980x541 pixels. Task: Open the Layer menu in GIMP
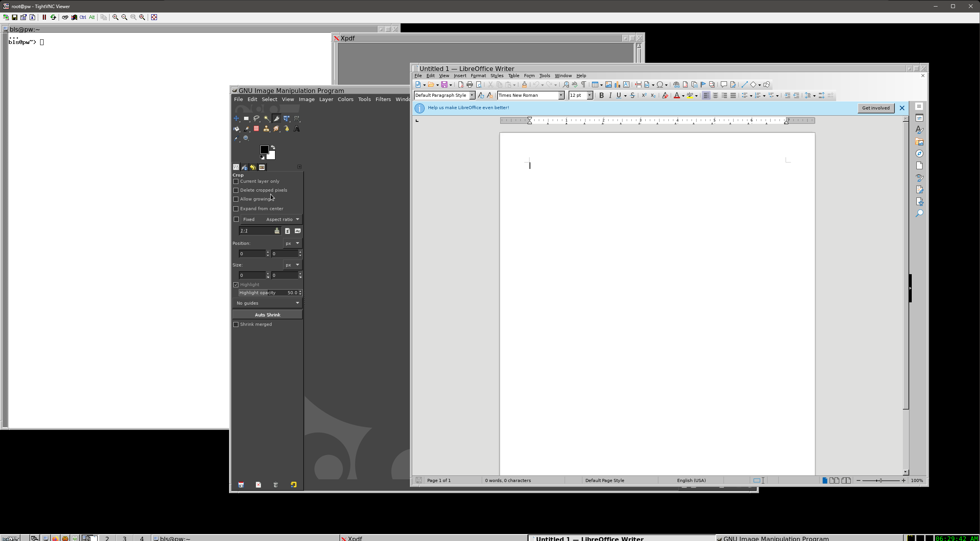(326, 99)
